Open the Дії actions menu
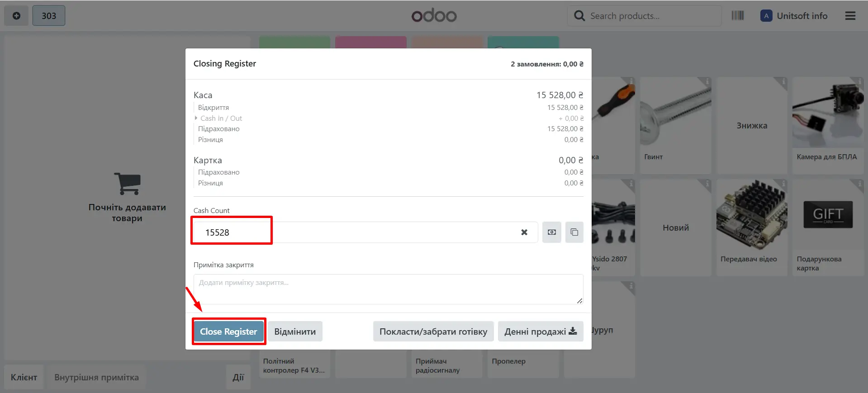This screenshot has width=868, height=393. [x=238, y=377]
